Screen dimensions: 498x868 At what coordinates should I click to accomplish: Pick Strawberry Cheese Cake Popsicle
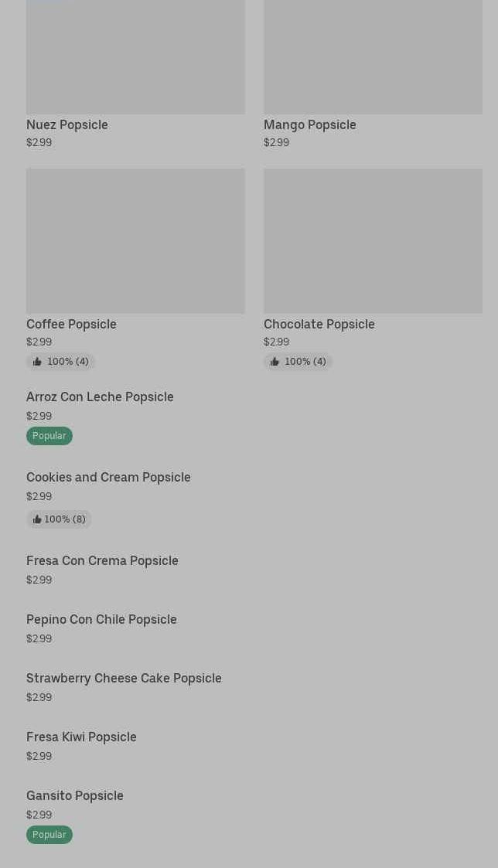tap(124, 679)
